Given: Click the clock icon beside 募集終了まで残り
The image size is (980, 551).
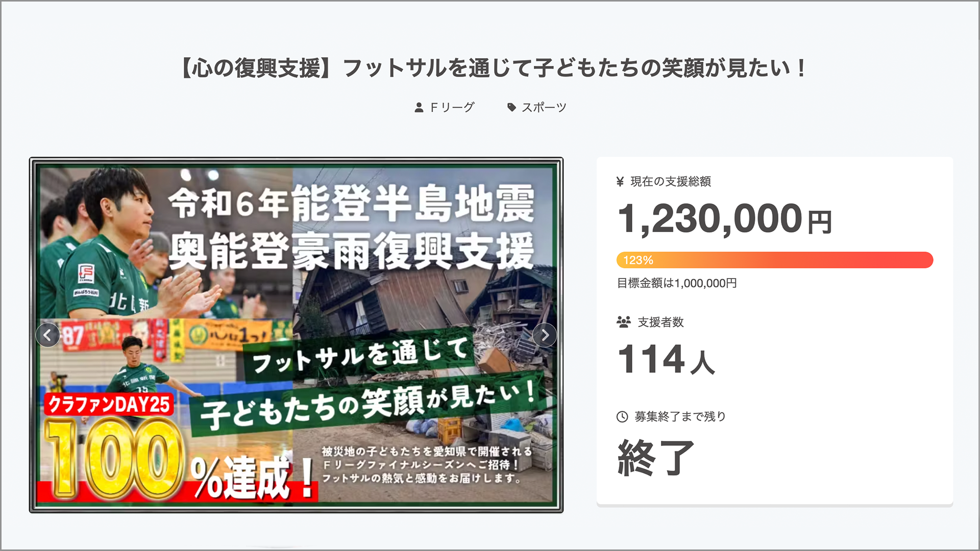Looking at the screenshot, I should 622,417.
